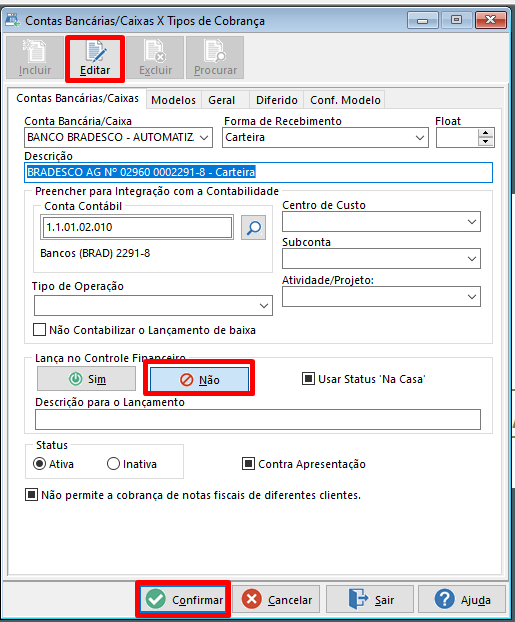The image size is (515, 622).
Task: Expand the Conta Bancária/Caixa dropdown
Action: point(204,138)
